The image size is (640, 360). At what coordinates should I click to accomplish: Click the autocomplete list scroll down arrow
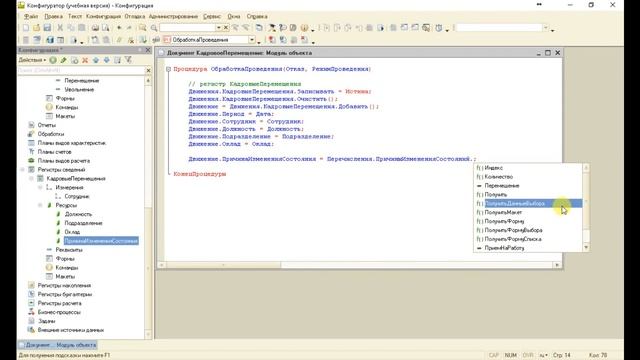point(586,247)
